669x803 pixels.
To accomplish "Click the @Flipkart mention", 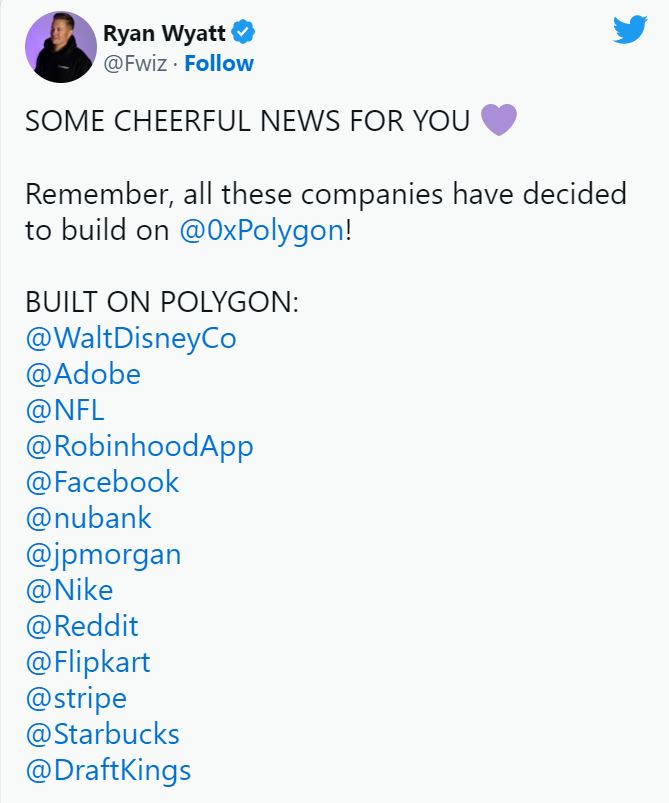I will (88, 662).
